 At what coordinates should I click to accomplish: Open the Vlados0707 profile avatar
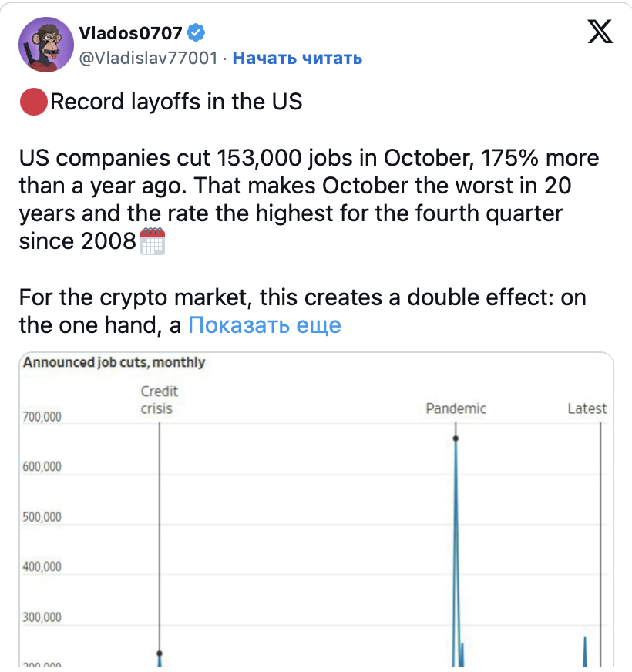(45, 45)
